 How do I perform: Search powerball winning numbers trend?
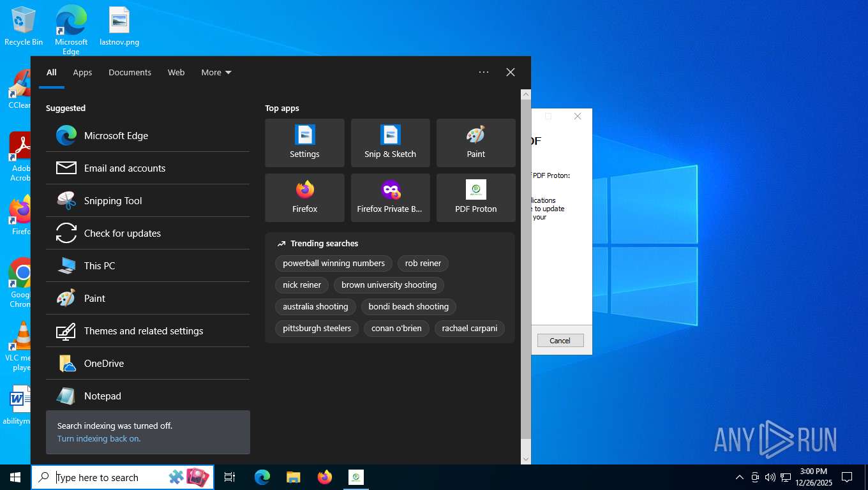334,263
